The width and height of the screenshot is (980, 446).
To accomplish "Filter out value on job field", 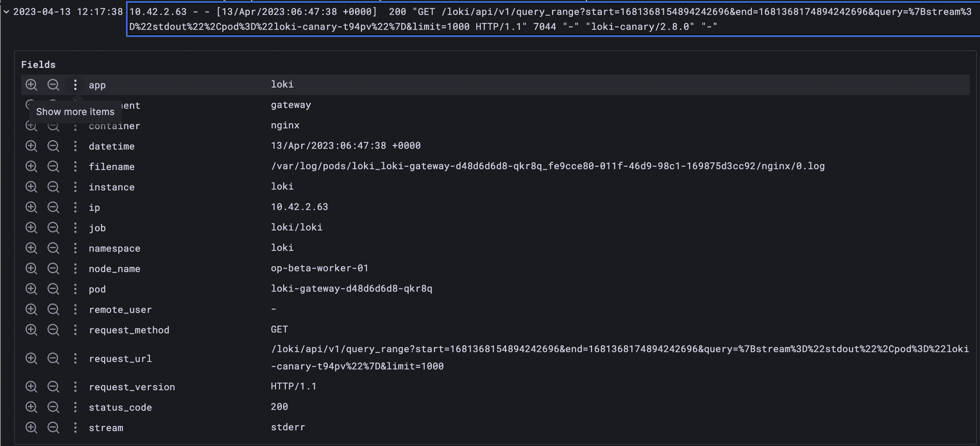I will 53,228.
